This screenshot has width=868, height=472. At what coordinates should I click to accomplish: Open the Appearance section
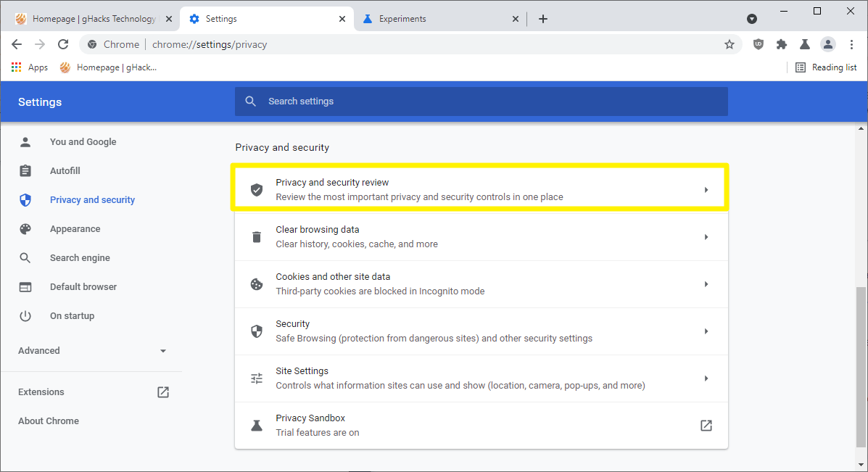click(x=75, y=228)
